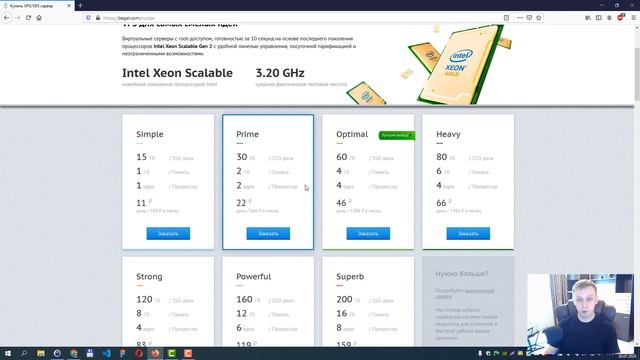Open the browser home page
This screenshot has width=640, height=360.
pos(39,18)
